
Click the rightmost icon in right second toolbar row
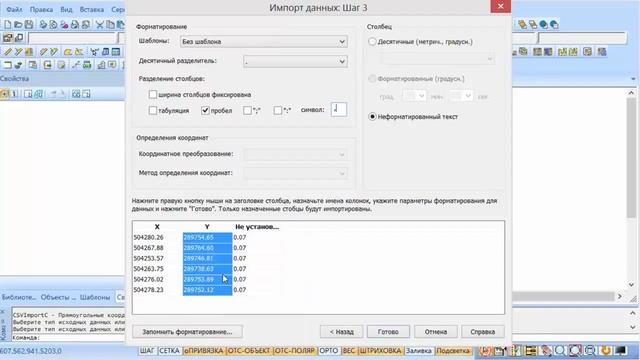pos(602,51)
